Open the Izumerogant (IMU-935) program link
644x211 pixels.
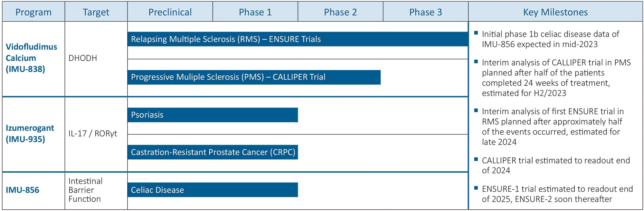pyautogui.click(x=30, y=134)
